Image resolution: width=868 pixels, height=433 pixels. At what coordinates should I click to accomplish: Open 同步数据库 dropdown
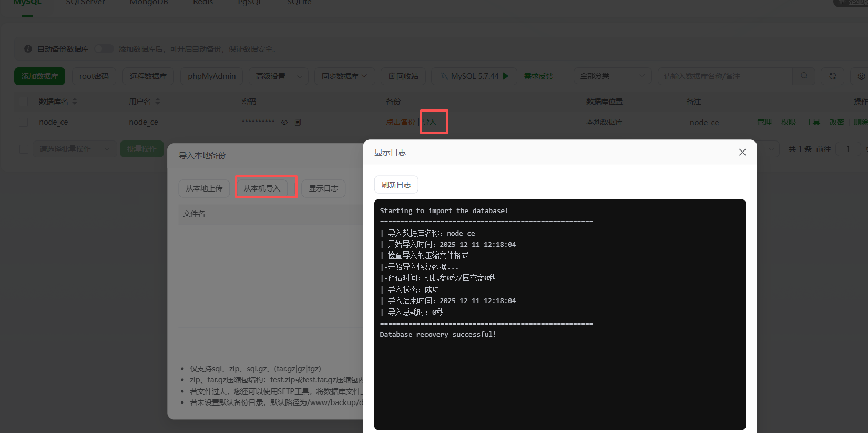point(344,76)
